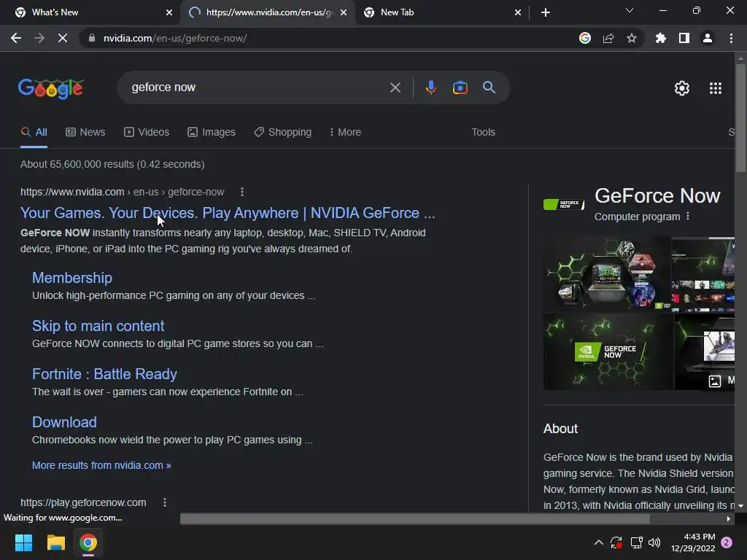
Task: Open the Membership sitelink
Action: (x=72, y=278)
